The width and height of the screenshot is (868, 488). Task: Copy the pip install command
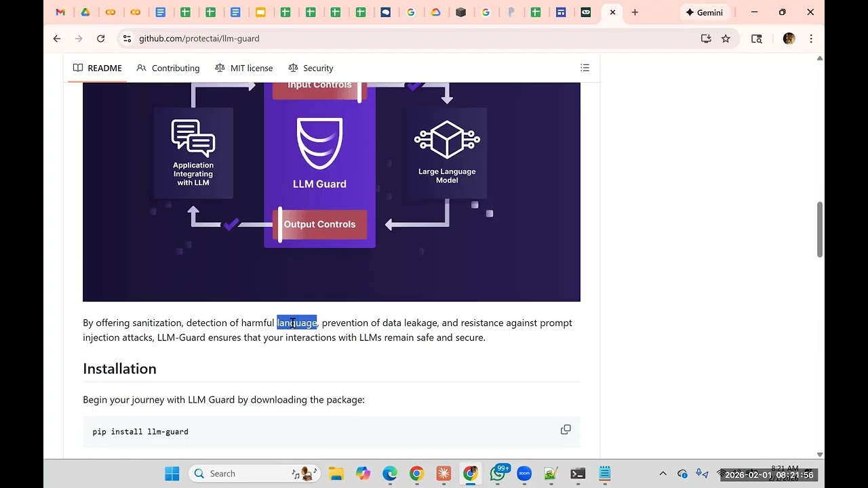[566, 430]
